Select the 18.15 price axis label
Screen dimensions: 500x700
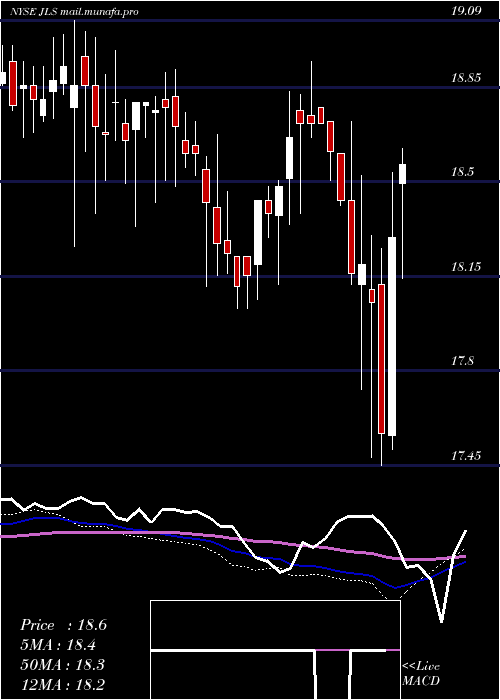(466, 267)
